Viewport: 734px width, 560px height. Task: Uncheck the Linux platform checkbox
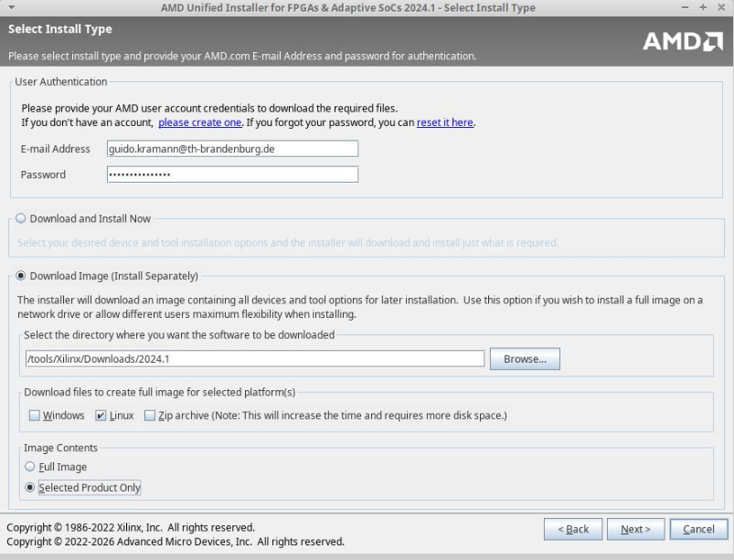point(101,416)
